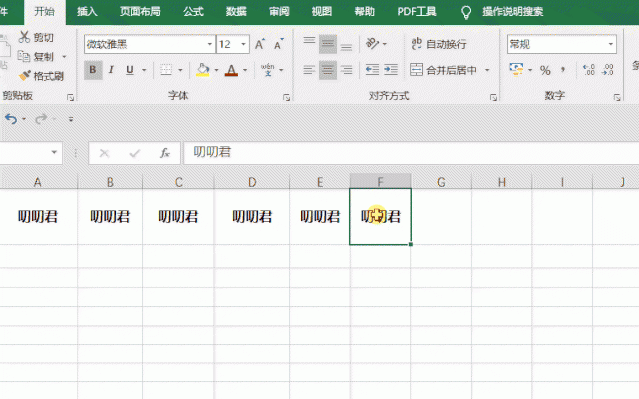Open the PDF工具 tab
639x399 pixels.
click(x=417, y=12)
